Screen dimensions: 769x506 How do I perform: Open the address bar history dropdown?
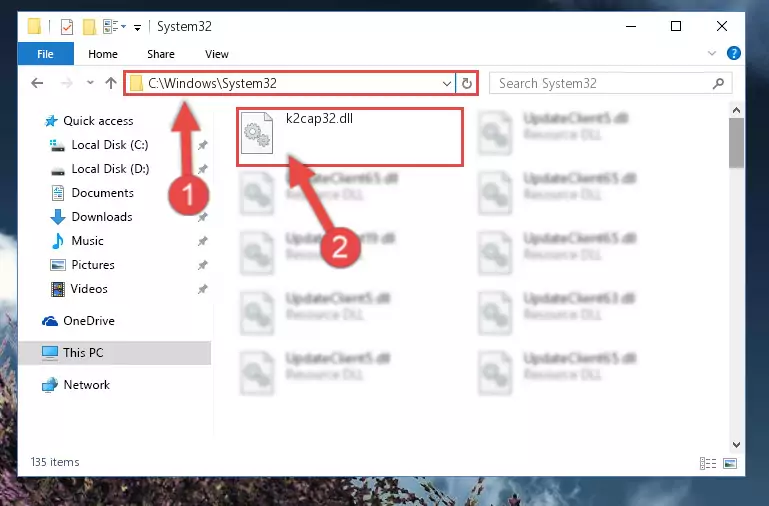click(447, 83)
